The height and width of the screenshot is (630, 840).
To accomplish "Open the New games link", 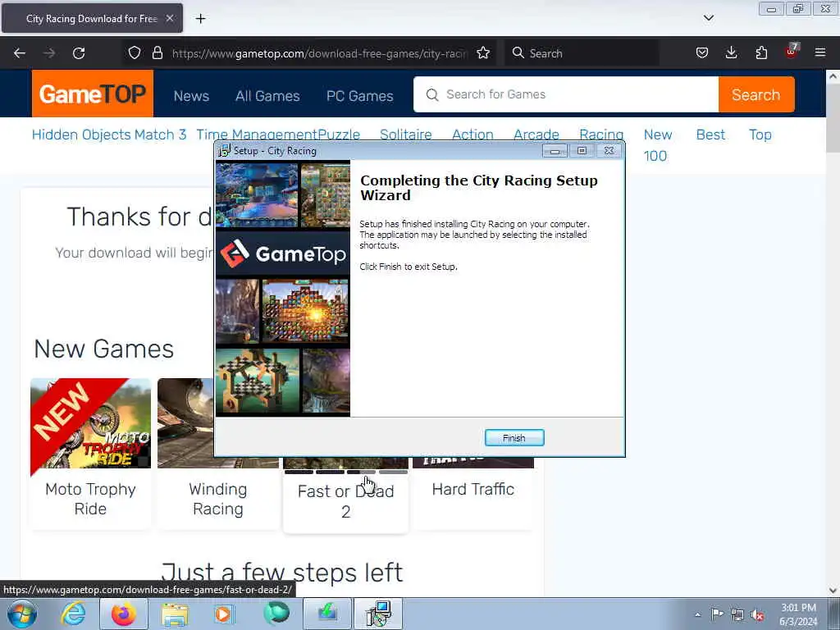I will click(658, 135).
